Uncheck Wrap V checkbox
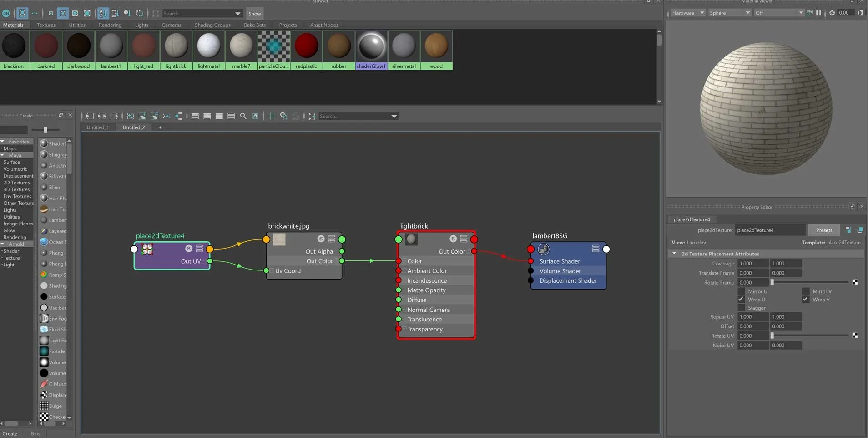The image size is (868, 438). 806,300
